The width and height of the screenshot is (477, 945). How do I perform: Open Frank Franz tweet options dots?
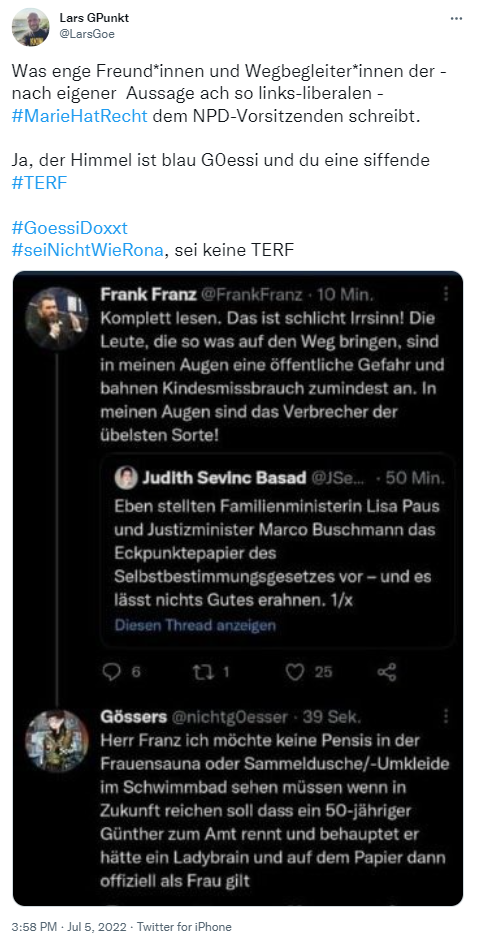point(446,294)
